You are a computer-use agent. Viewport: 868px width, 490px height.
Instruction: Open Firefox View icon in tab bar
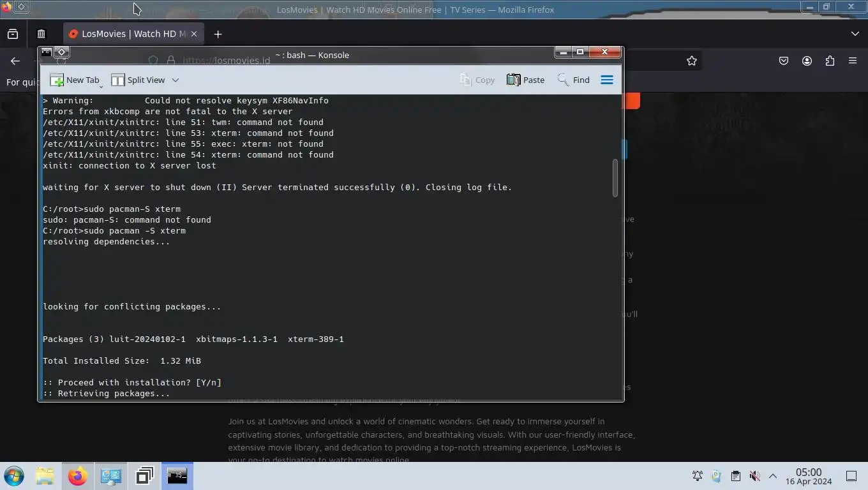click(x=13, y=34)
